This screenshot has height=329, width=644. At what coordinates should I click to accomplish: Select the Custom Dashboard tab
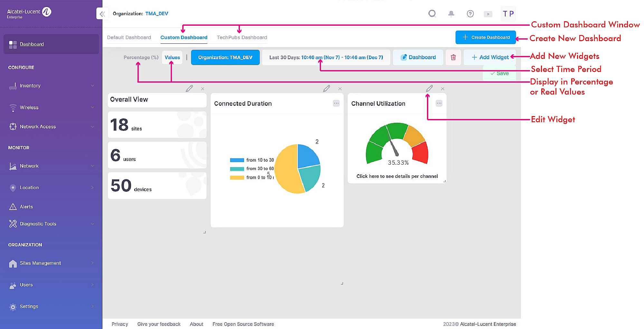[x=184, y=37]
